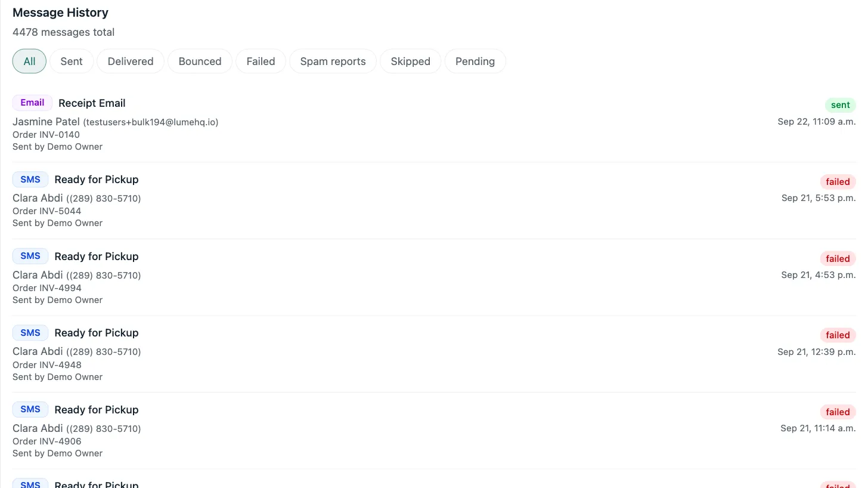Filter messages by Sent
This screenshot has width=868, height=488.
(72, 61)
